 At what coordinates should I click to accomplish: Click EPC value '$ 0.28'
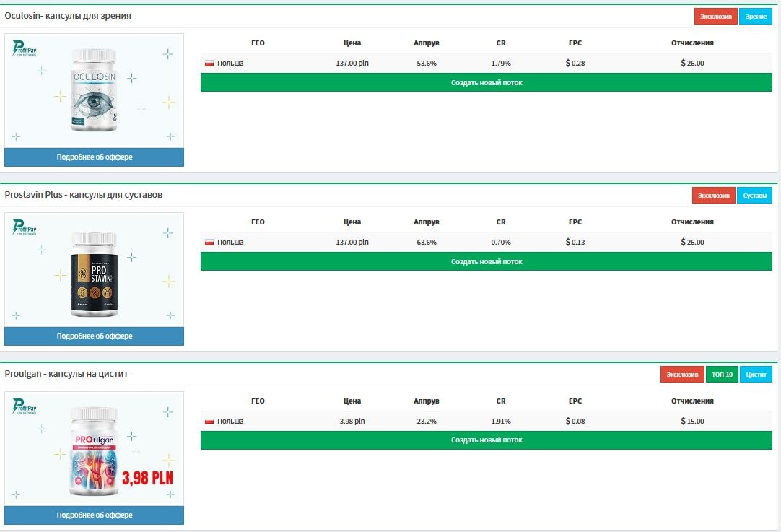click(x=575, y=64)
